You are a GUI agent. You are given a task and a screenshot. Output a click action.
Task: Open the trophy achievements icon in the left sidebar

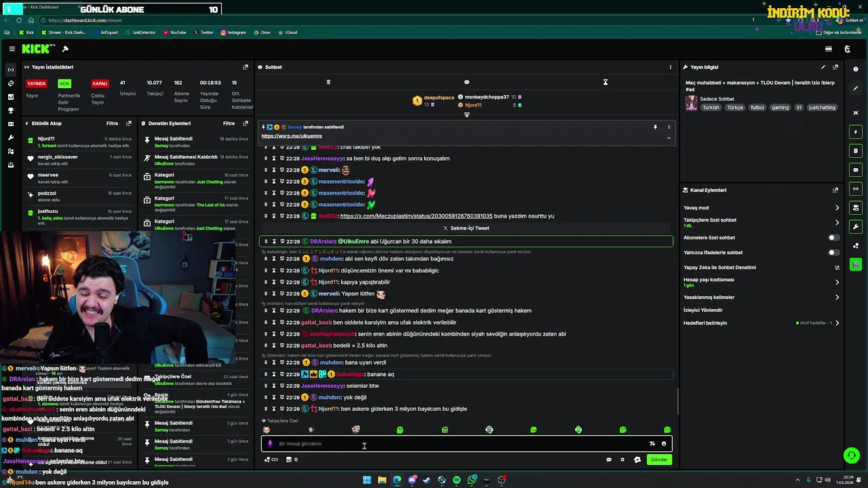click(x=10, y=110)
